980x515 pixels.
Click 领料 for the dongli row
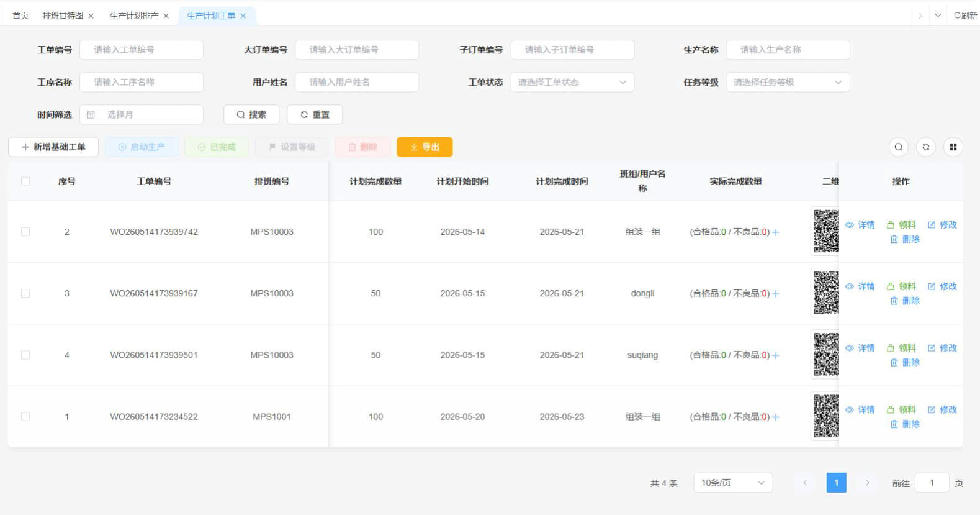901,286
